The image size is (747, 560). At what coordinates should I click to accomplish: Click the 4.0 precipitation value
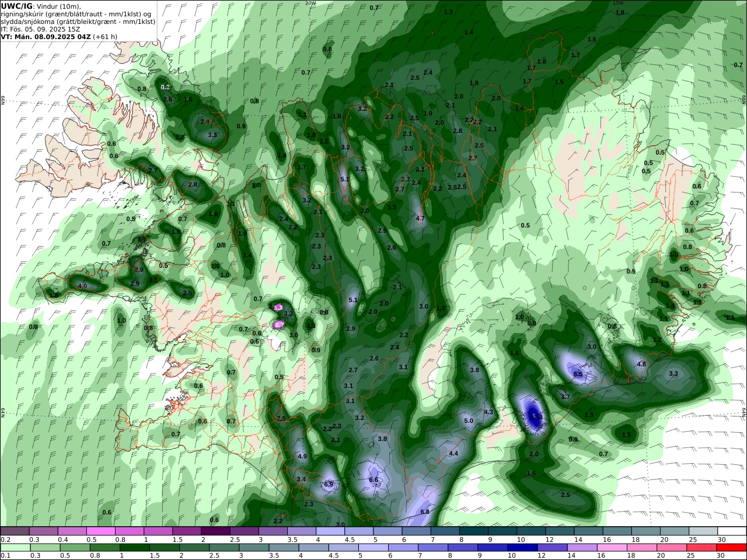82,286
